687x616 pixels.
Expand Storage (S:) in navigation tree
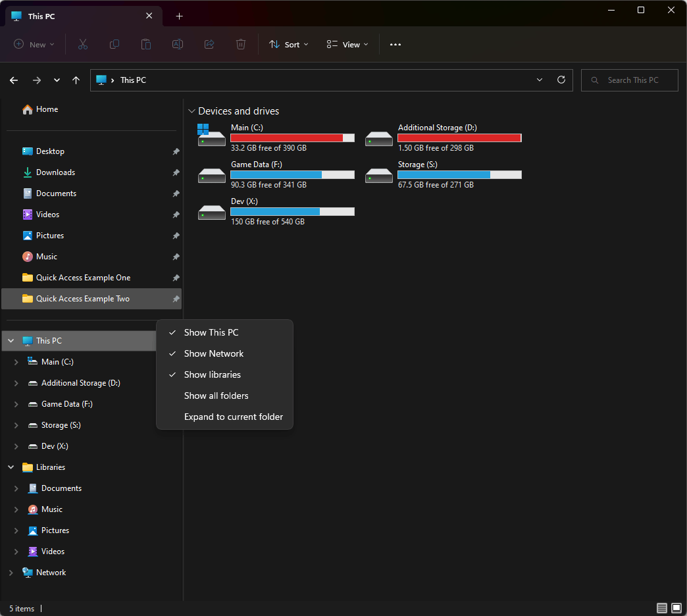(x=16, y=425)
